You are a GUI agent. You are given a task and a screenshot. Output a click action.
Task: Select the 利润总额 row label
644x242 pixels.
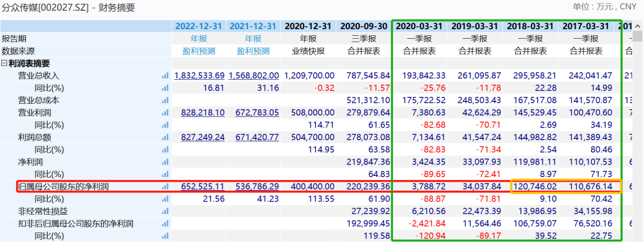click(35, 137)
